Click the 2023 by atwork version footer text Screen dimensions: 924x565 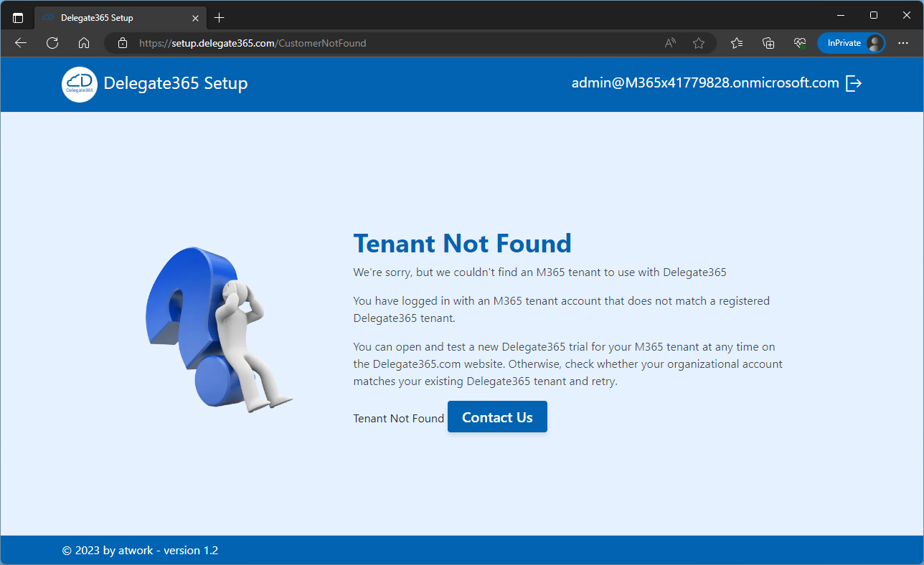(x=141, y=551)
